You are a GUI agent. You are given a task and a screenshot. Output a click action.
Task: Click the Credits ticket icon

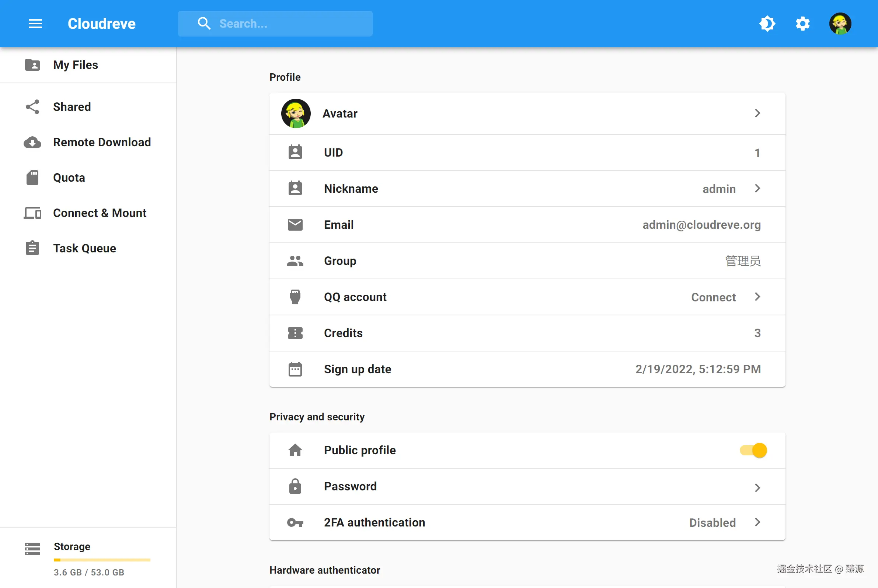(x=295, y=333)
